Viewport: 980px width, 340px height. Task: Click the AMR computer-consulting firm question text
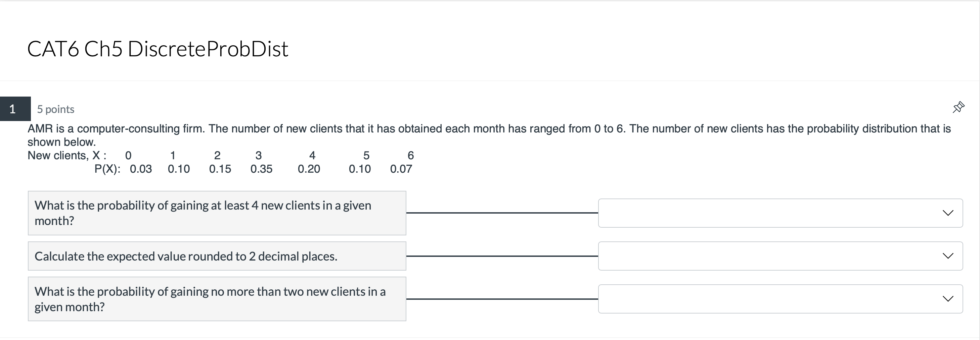click(x=489, y=129)
